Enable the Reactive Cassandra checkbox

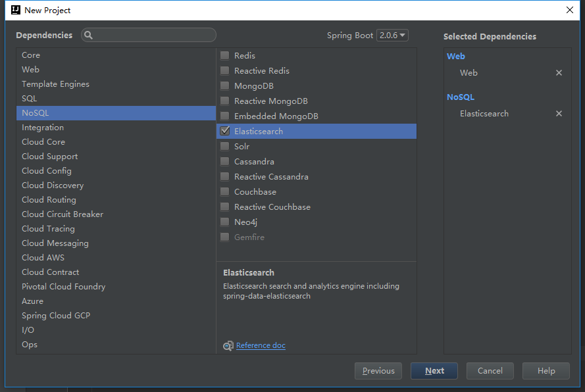click(x=224, y=176)
